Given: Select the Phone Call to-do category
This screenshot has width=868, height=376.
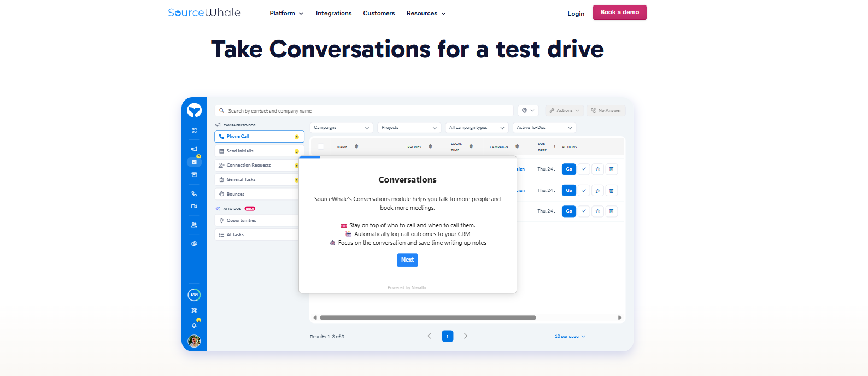Looking at the screenshot, I should click(x=260, y=136).
